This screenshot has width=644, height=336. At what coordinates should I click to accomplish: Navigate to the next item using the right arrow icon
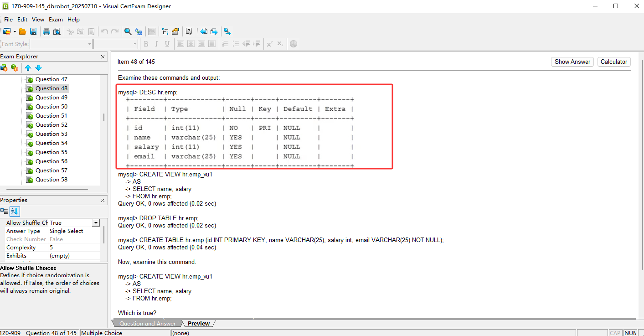tap(214, 31)
